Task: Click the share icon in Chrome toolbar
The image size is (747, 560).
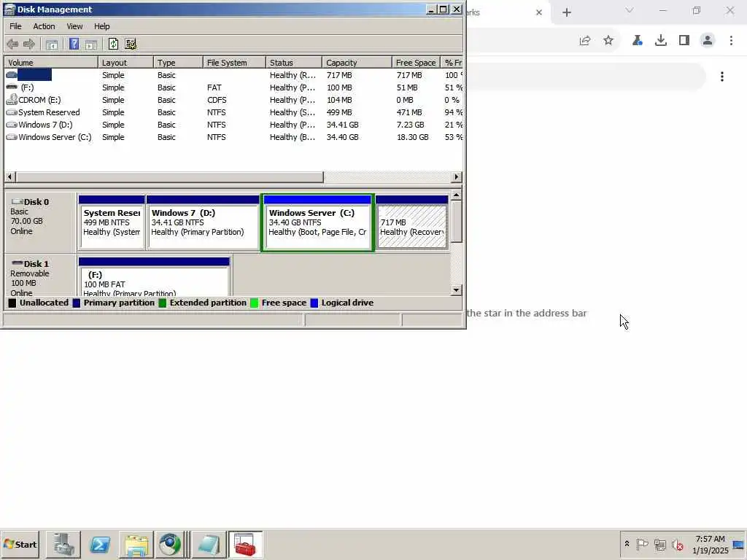Action: (x=585, y=41)
